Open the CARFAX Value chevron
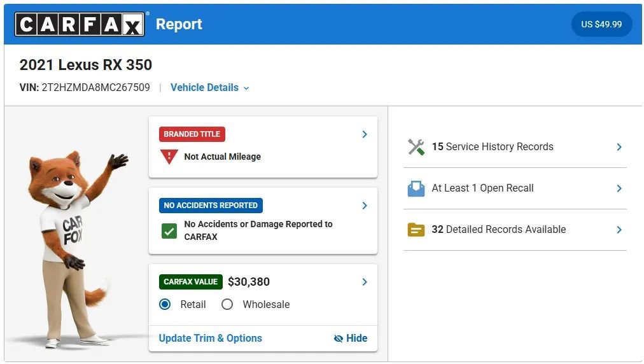Screen dimensions: 644x364 click(365, 282)
